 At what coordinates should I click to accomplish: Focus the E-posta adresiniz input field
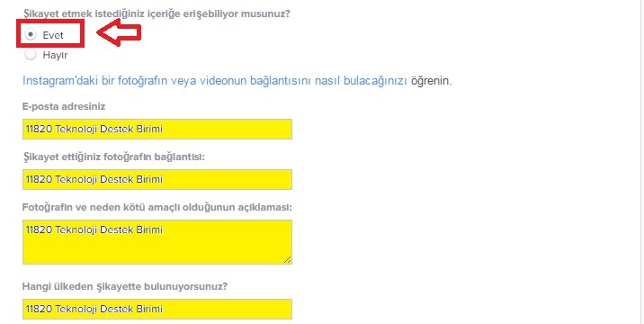(157, 129)
